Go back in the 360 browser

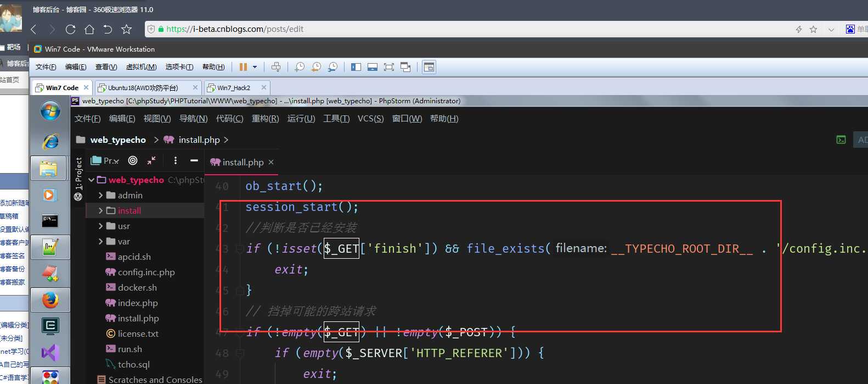33,29
